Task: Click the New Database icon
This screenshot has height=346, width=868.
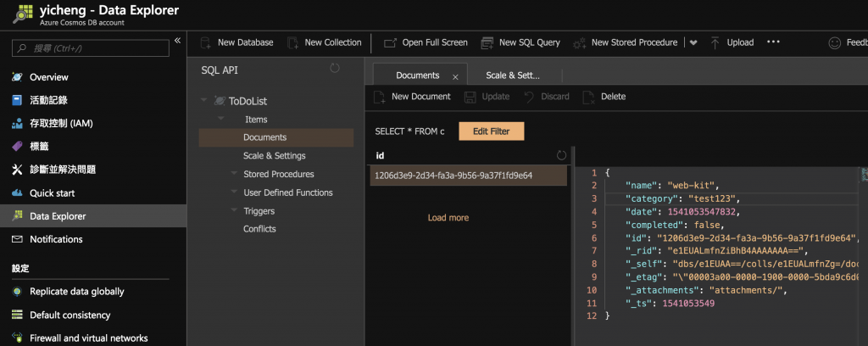Action: coord(205,42)
